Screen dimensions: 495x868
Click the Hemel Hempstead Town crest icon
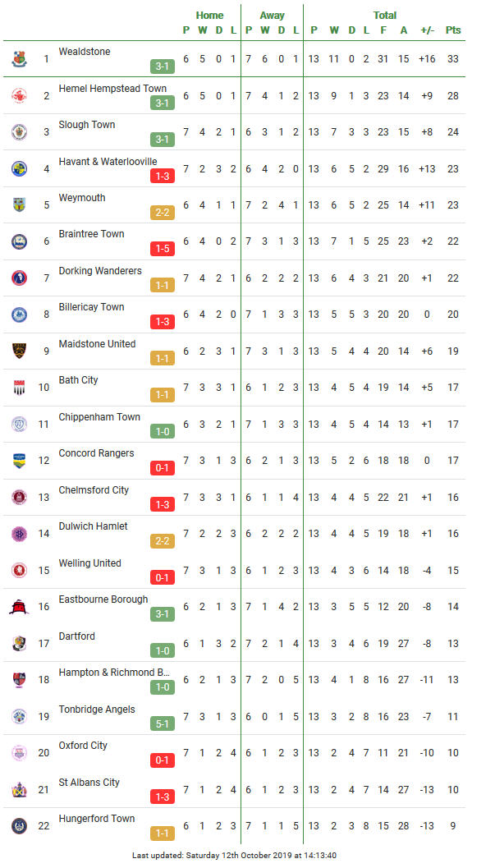click(x=20, y=95)
